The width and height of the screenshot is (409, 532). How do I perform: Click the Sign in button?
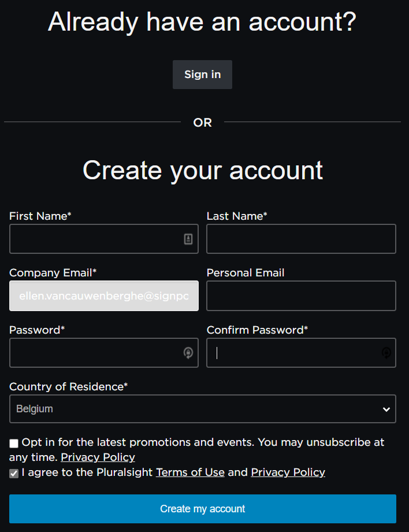(x=202, y=75)
